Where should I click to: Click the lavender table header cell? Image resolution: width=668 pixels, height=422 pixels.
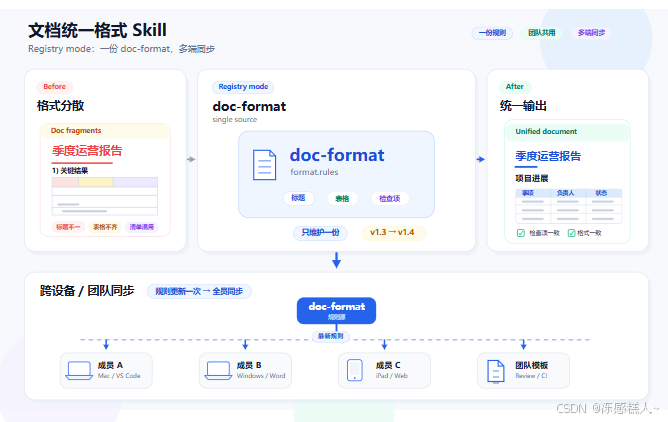pos(135,182)
